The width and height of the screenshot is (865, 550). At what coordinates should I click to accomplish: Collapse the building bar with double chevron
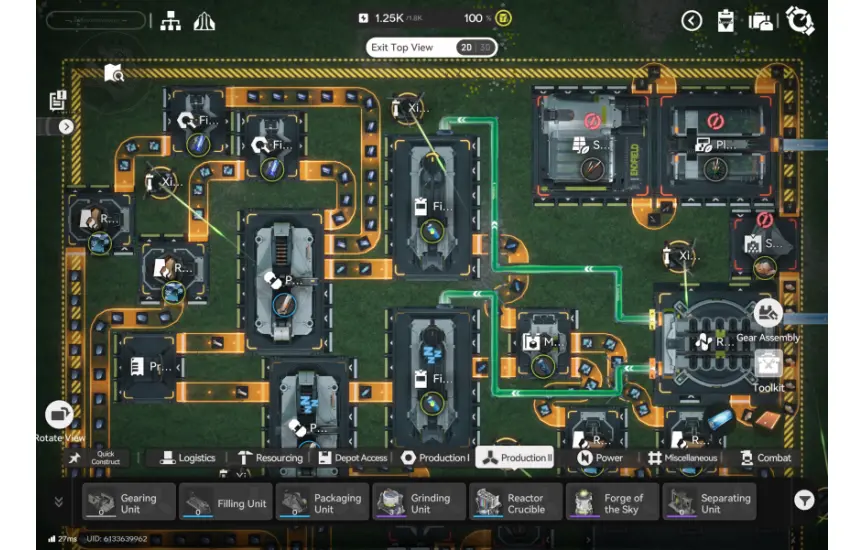pyautogui.click(x=58, y=501)
